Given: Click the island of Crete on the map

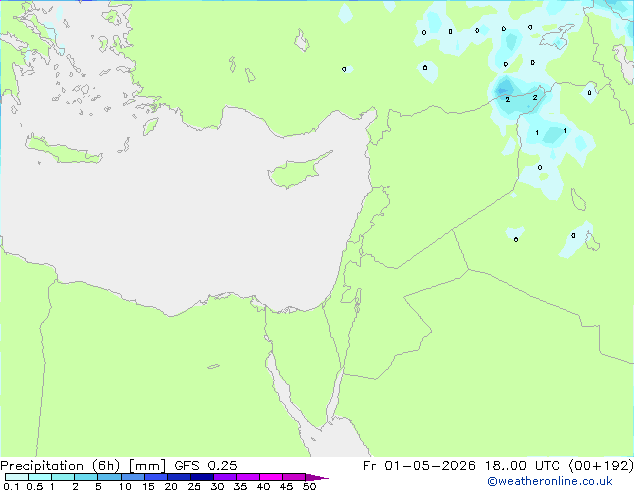Looking at the screenshot, I should [63, 150].
